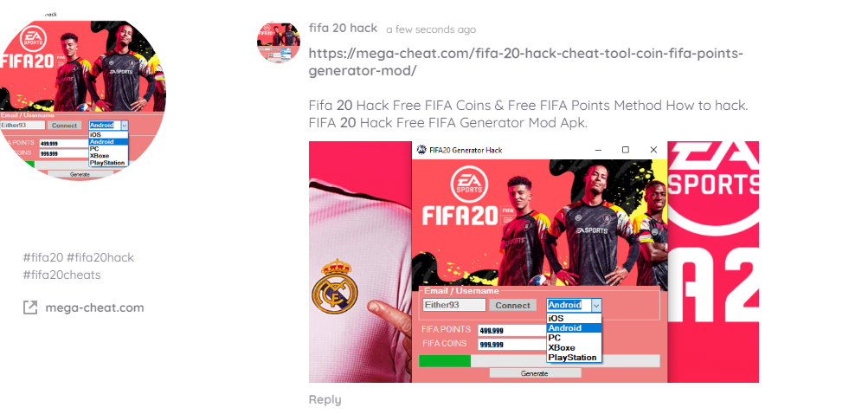Image resolution: width=868 pixels, height=414 pixels.
Task: Close the FIFA20 Generator Hack window
Action: (x=653, y=150)
